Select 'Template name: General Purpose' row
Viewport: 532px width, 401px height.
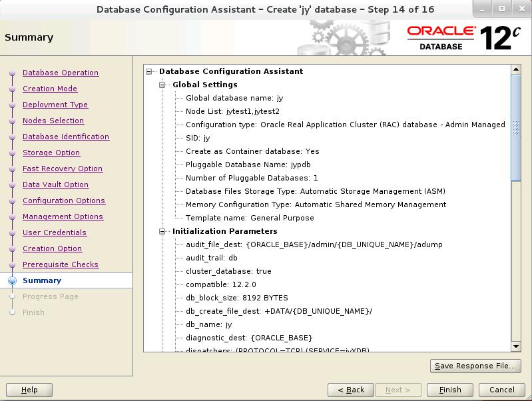[x=250, y=218]
